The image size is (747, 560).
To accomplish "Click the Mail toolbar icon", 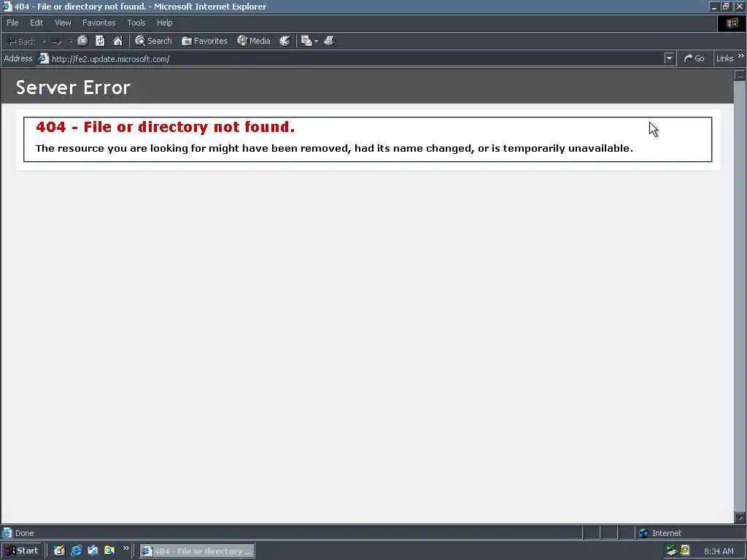I will 307,41.
